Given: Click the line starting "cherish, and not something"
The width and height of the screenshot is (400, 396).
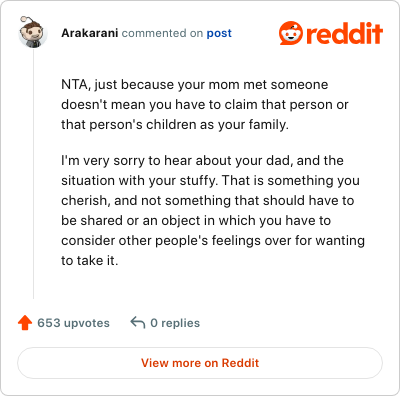Looking at the screenshot, I should coord(208,201).
